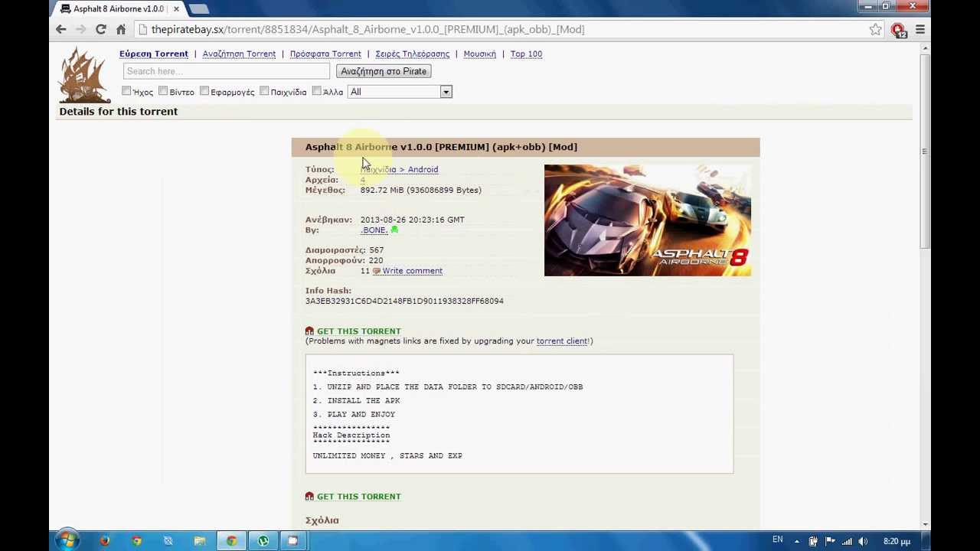980x551 pixels.
Task: Open the All category dropdown
Action: click(x=400, y=92)
